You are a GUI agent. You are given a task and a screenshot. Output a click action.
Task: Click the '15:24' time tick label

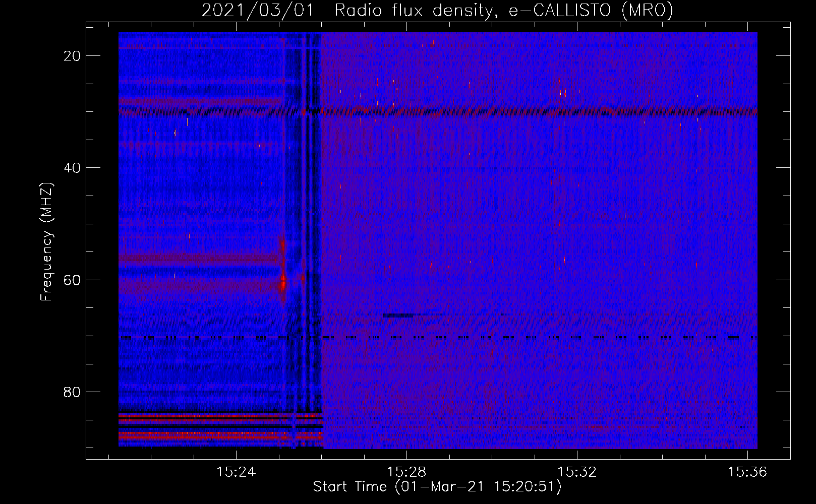236,472
